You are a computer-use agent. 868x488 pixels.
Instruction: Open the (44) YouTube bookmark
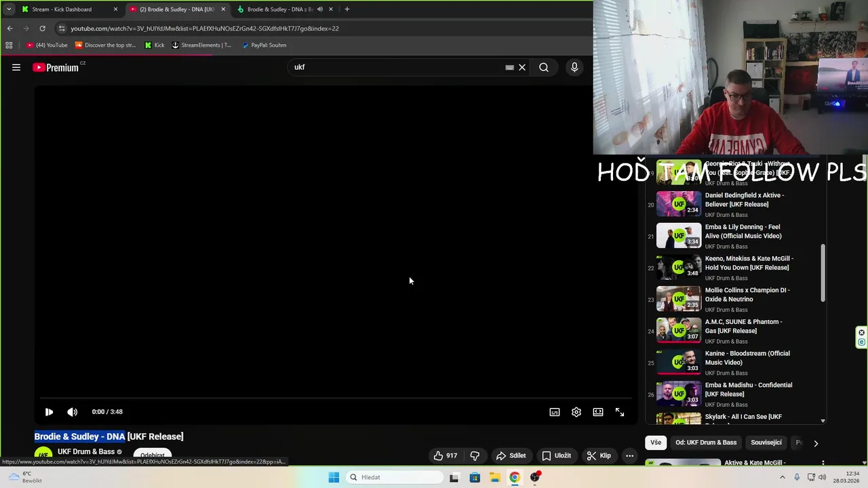tap(47, 45)
